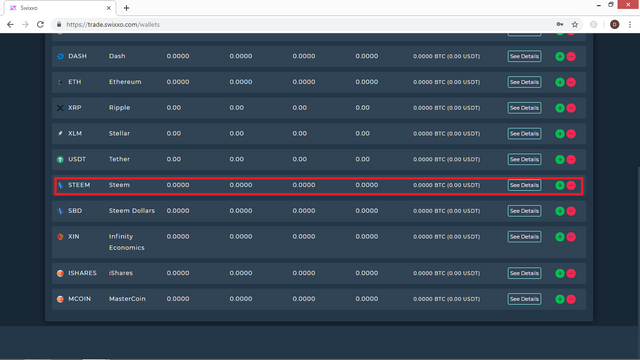The height and width of the screenshot is (360, 640).
Task: Open See Details for Stellar
Action: (x=524, y=133)
